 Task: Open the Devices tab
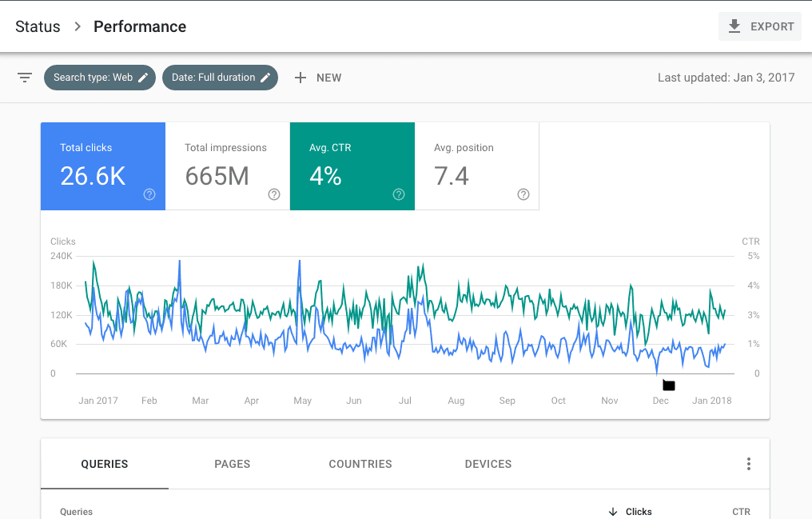(x=488, y=464)
